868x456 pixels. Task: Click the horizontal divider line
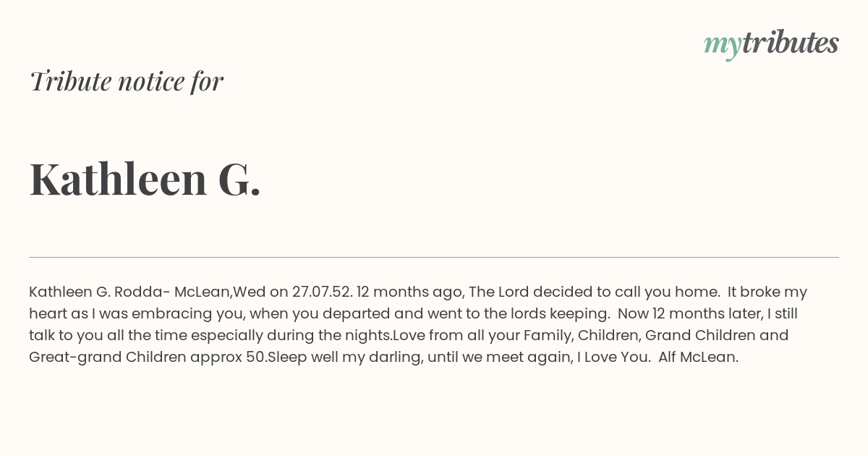pyautogui.click(x=434, y=257)
